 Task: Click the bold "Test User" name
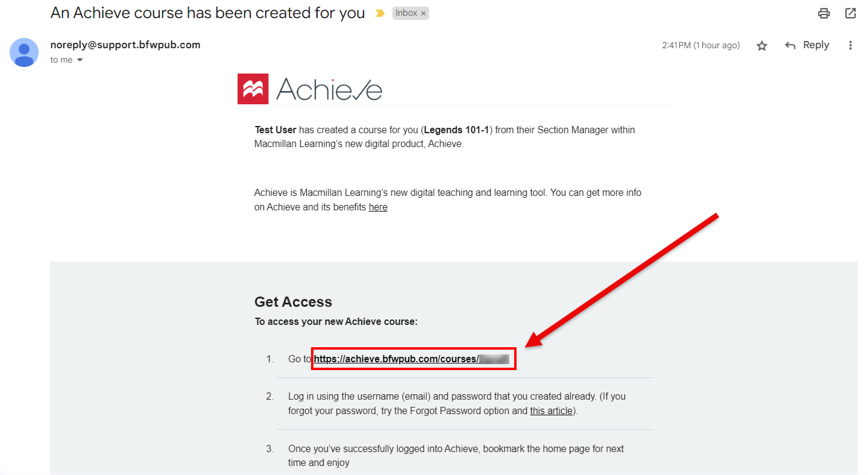[x=275, y=130]
